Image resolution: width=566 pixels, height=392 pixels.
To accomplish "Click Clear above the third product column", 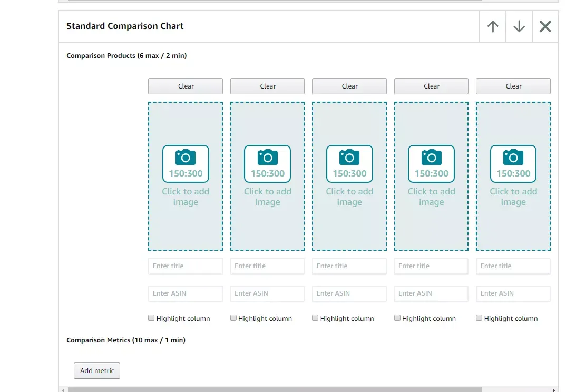I will 349,86.
